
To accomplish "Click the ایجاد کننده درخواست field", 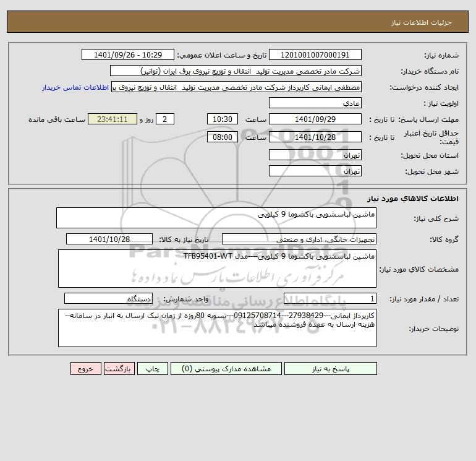I will 237,87.
